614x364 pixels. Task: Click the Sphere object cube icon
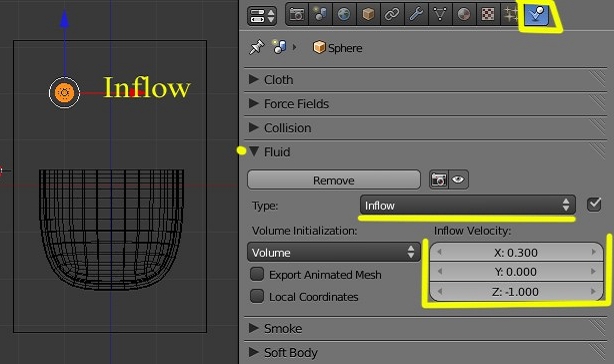[x=319, y=47]
